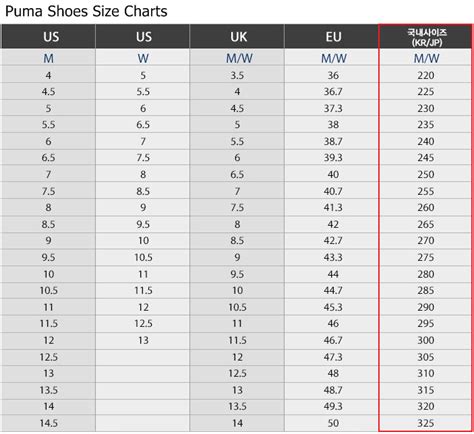Click US men's size 14.5 cell
Screen dimensions: 474x434
pyautogui.click(x=48, y=423)
